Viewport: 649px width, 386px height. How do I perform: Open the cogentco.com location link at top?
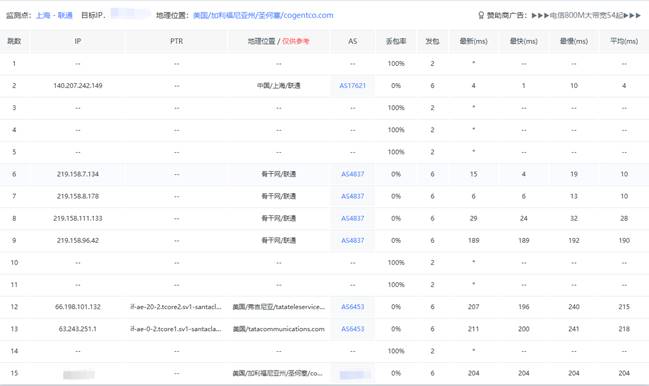pos(263,15)
